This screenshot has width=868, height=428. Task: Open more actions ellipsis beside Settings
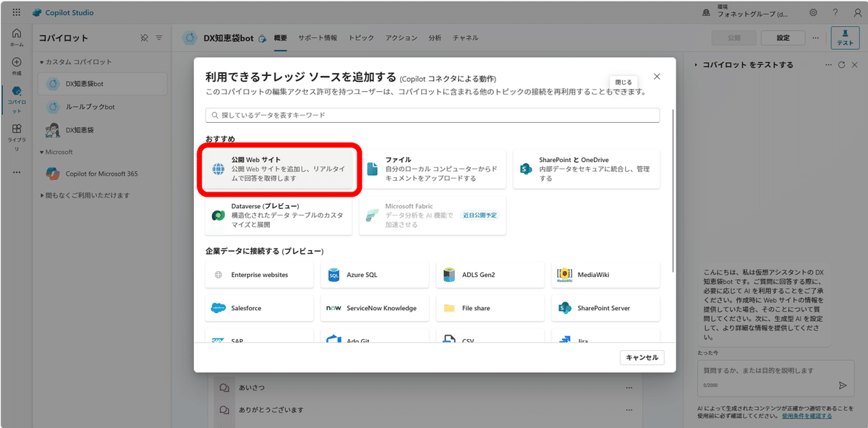(815, 38)
